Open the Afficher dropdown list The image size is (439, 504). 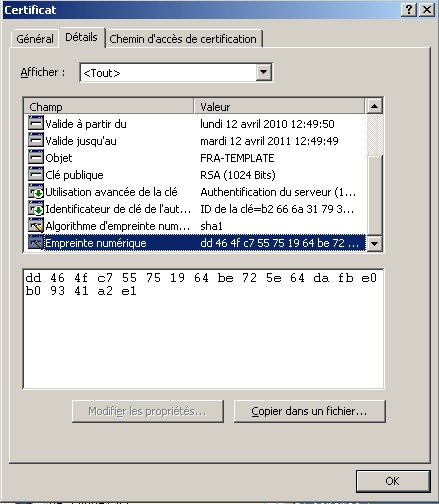click(x=263, y=72)
